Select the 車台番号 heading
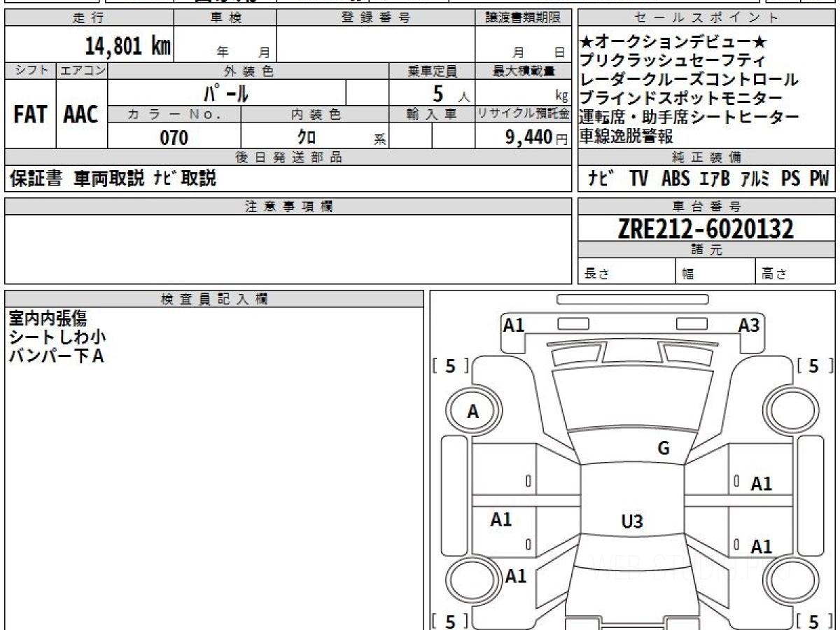840x630 pixels. (x=706, y=206)
